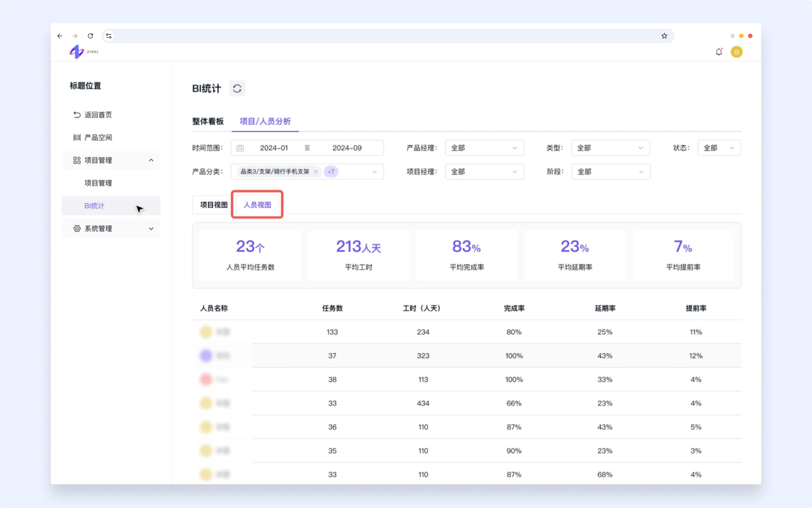Click the 完成率 cell showing 66%
The width and height of the screenshot is (812, 508).
coord(514,403)
